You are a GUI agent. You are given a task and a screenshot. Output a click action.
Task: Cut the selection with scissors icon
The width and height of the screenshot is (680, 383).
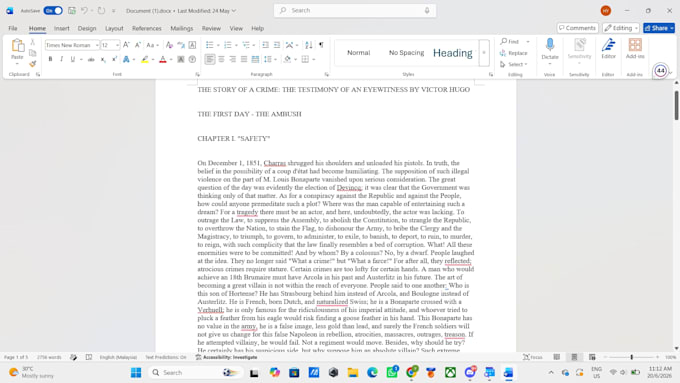pos(33,43)
